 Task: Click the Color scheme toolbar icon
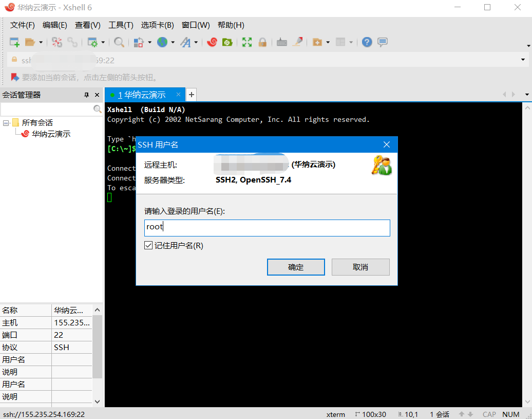pos(139,42)
